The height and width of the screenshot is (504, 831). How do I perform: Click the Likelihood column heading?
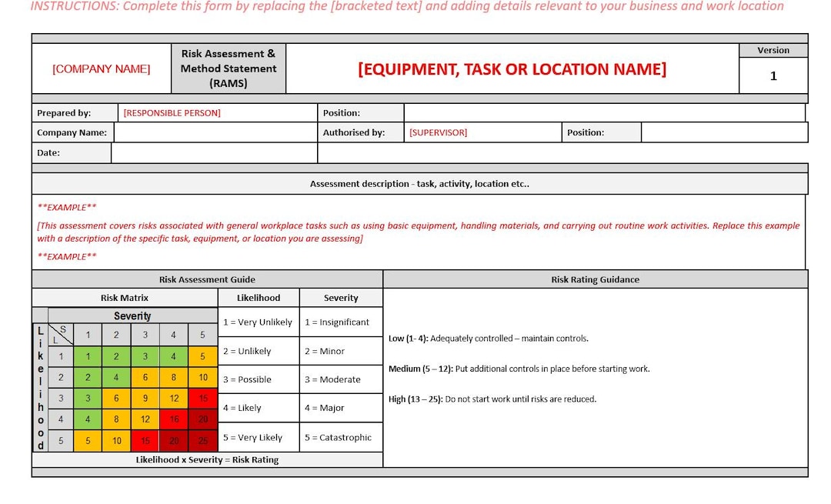[259, 298]
